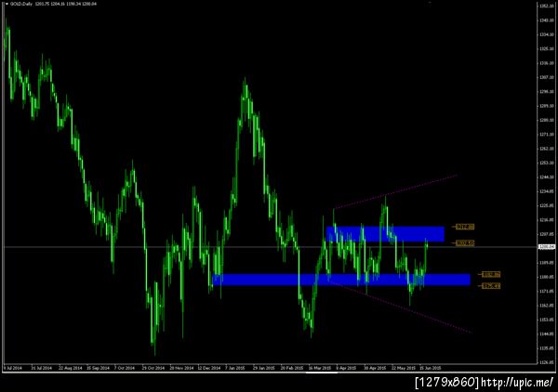Image resolution: width=558 pixels, height=392 pixels.
Task: Click the top price label beside upper blue zone
Action: 465,227
